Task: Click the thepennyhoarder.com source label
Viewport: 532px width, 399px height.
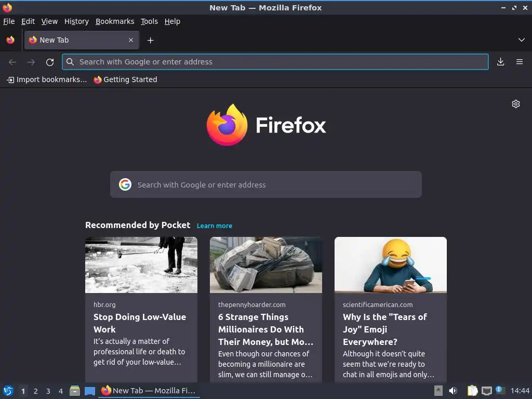Action: coord(252,304)
